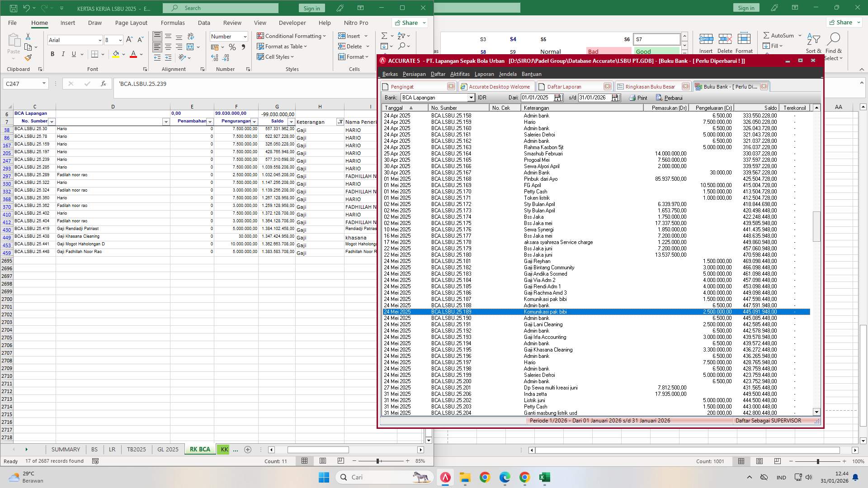Apply the Percent Style format

coord(232,47)
